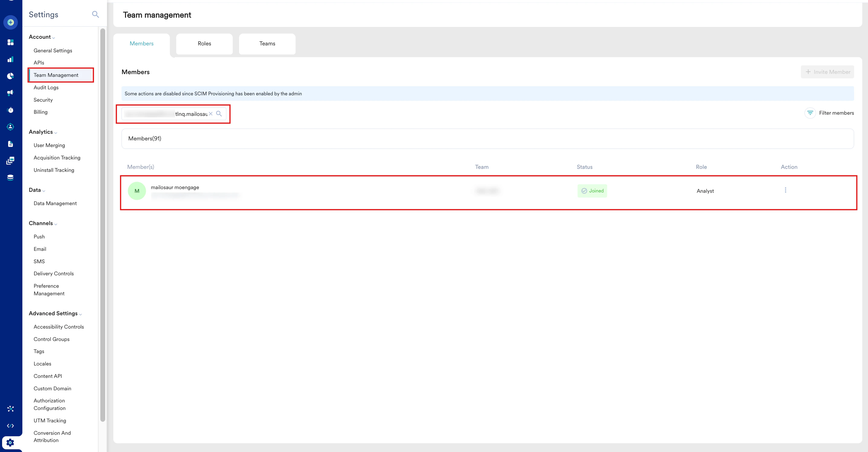Open the stopwatch scheduling sidebar icon
This screenshot has height=452, width=868.
[x=11, y=110]
